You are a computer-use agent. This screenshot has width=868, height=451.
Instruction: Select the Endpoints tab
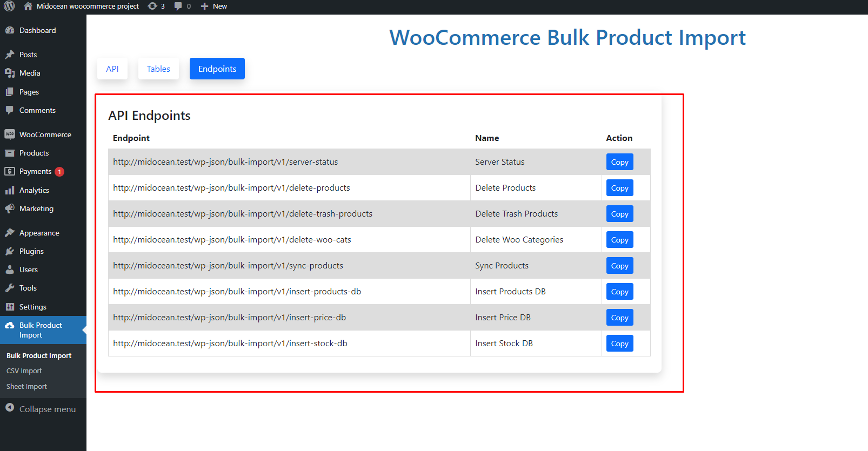[x=217, y=69]
